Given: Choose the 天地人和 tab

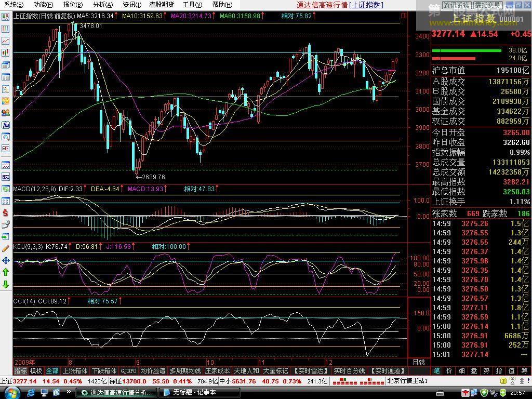Looking at the screenshot, I should point(246,371).
